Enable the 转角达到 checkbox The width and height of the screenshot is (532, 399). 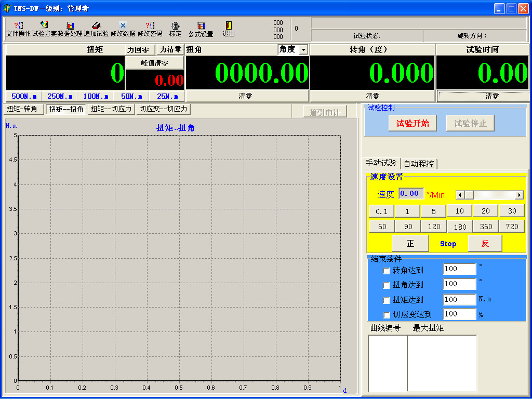click(x=386, y=271)
